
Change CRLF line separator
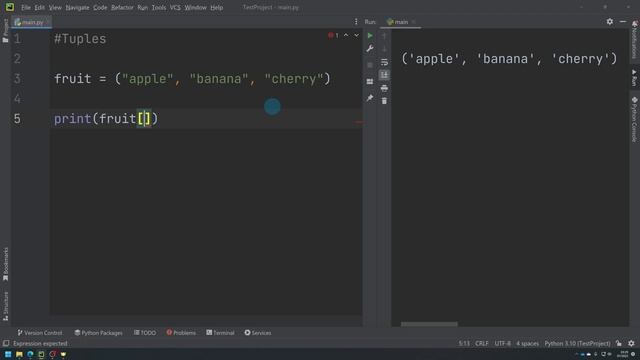click(x=482, y=344)
